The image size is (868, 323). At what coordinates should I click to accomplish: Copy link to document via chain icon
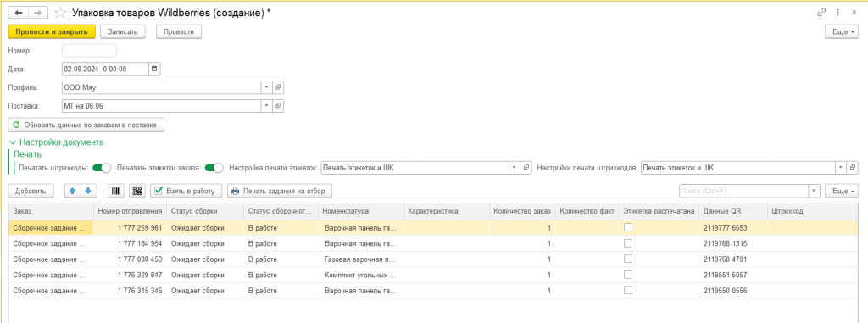(x=821, y=12)
